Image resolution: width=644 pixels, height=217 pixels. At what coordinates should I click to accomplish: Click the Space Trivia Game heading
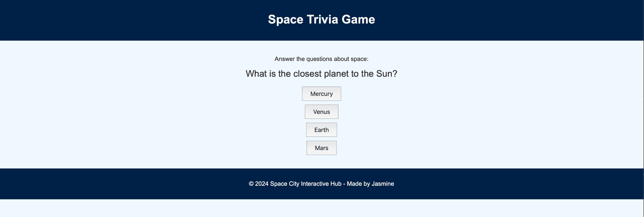pos(321,20)
